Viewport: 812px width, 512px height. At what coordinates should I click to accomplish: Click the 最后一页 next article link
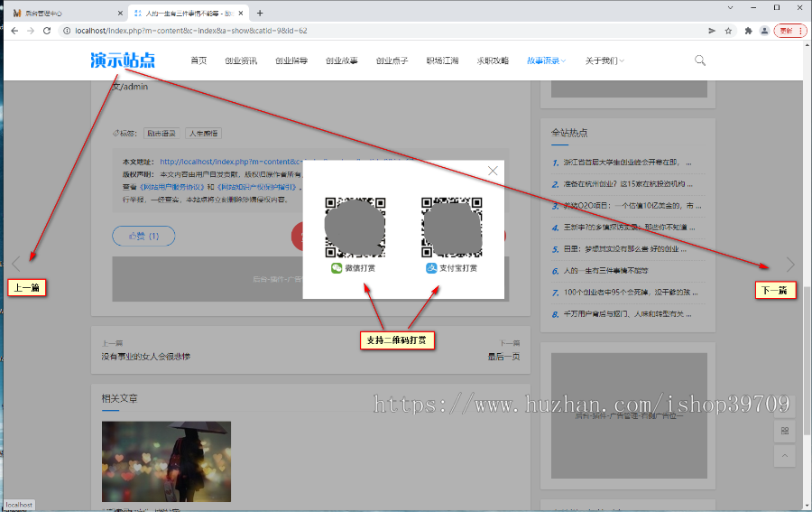[503, 357]
